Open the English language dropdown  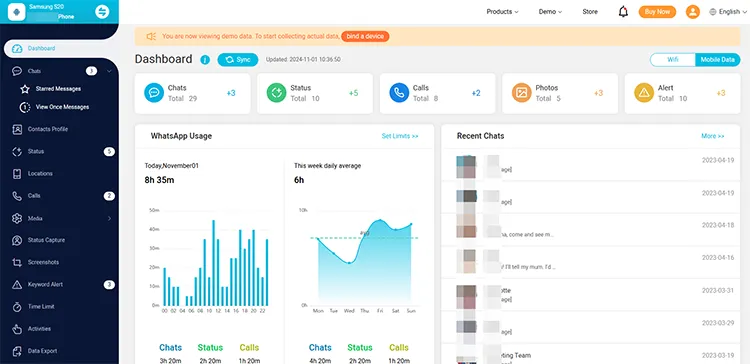[728, 12]
